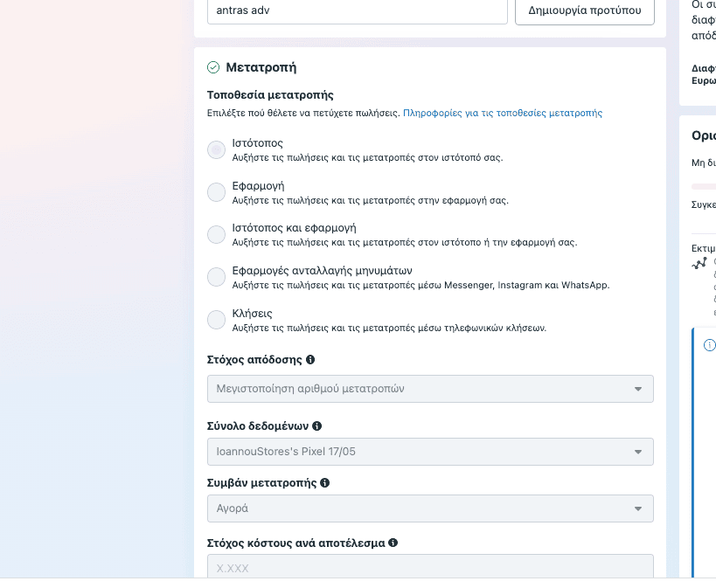Open the Αγορά conversion event dropdown
Viewport: 716px width, 588px height.
point(430,508)
